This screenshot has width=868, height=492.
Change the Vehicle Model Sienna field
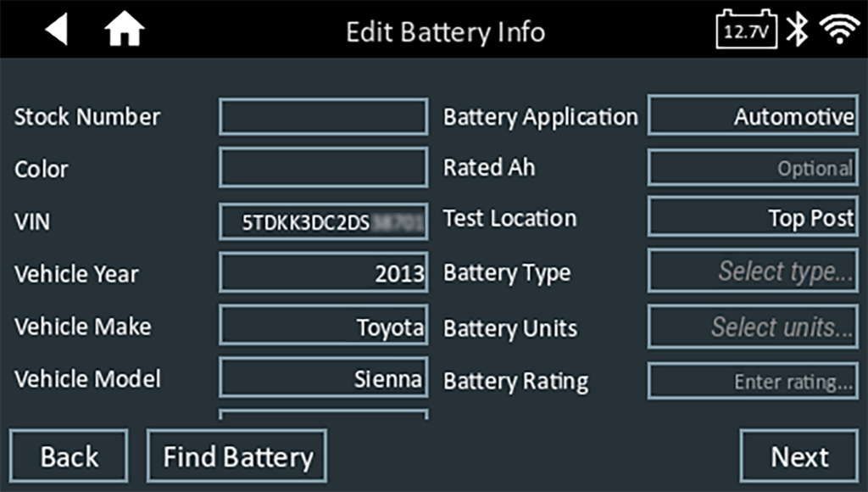pos(323,378)
